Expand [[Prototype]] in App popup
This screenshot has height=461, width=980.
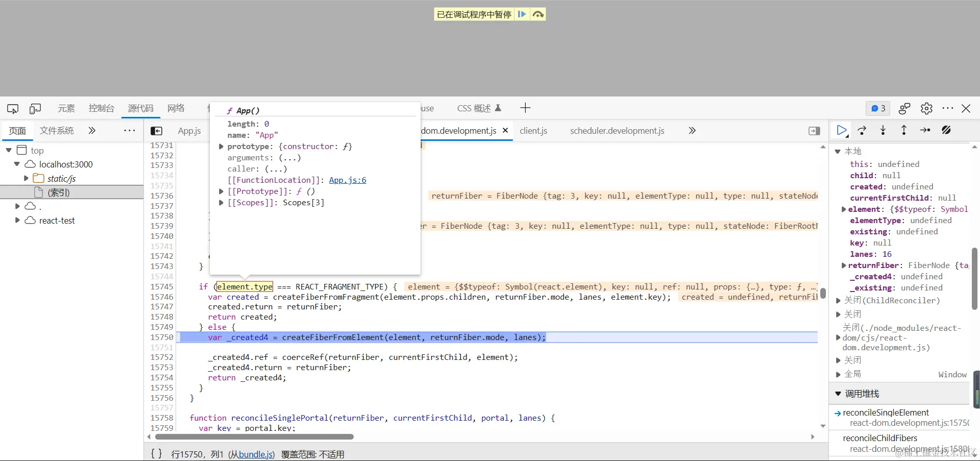pyautogui.click(x=221, y=191)
